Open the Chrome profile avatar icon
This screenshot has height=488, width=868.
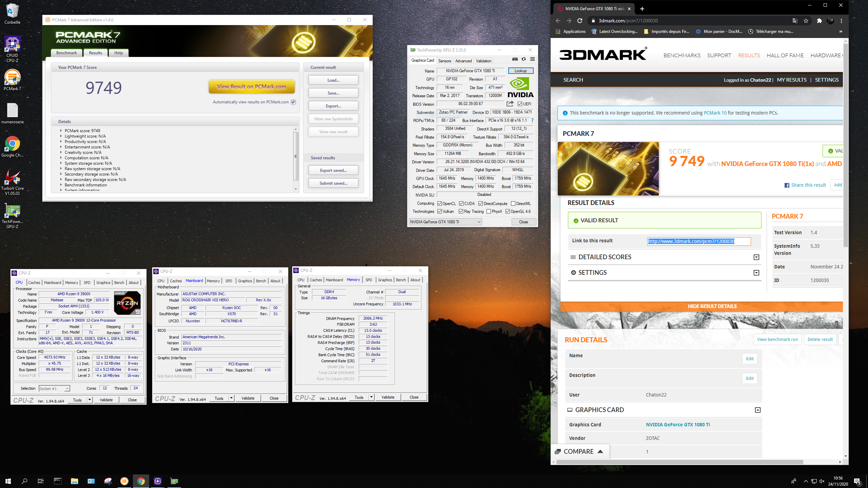[x=830, y=21]
